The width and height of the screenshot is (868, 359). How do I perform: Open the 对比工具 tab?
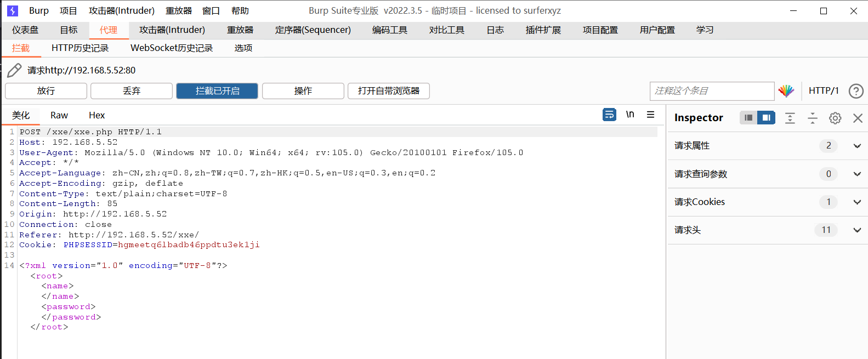point(447,30)
